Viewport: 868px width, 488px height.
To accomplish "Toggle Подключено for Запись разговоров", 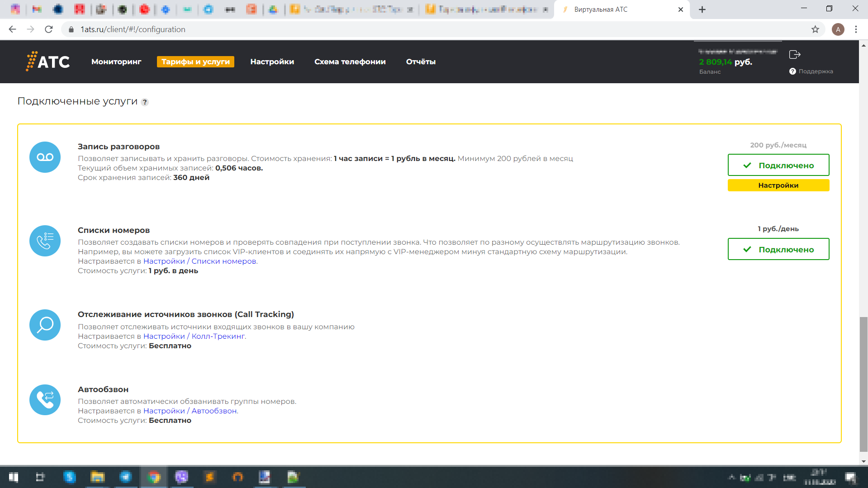I will [778, 165].
